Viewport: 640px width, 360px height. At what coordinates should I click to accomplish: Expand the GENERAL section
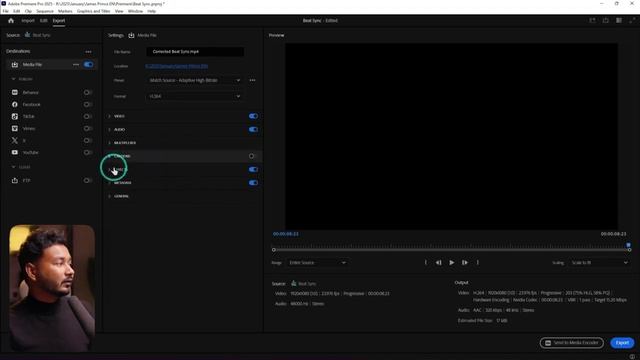point(109,196)
